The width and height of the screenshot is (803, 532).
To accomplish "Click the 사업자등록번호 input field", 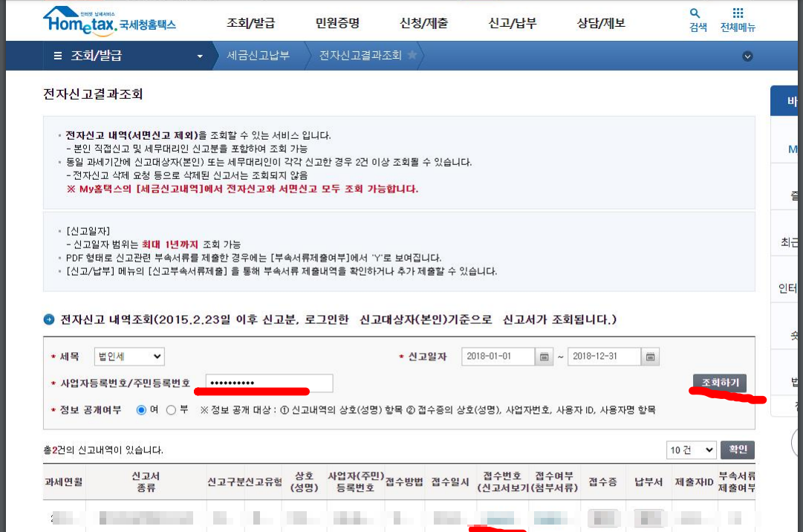I will click(x=269, y=383).
